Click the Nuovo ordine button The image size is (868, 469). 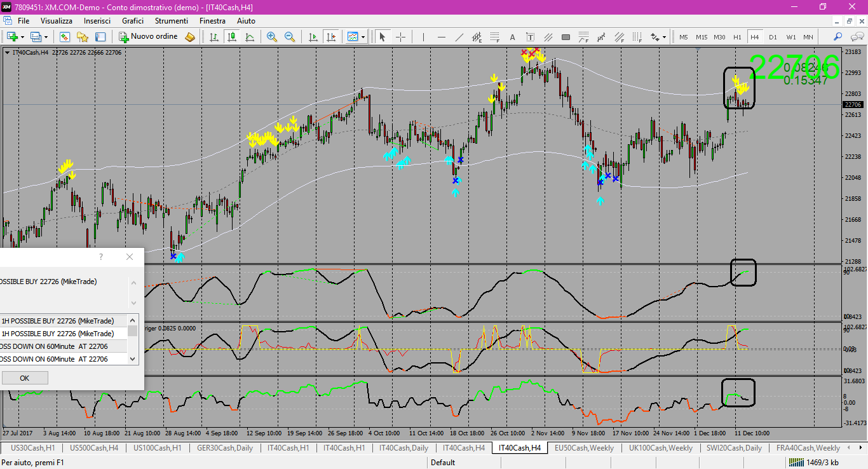click(148, 37)
